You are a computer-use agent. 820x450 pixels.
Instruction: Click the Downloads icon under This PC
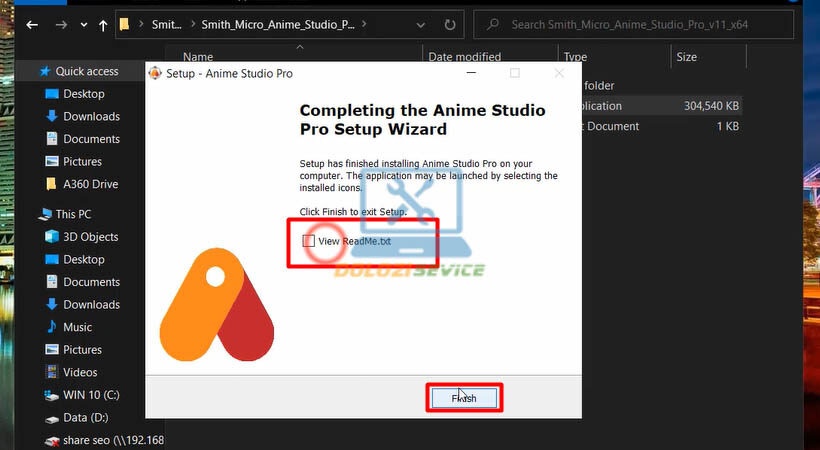pyautogui.click(x=52, y=304)
